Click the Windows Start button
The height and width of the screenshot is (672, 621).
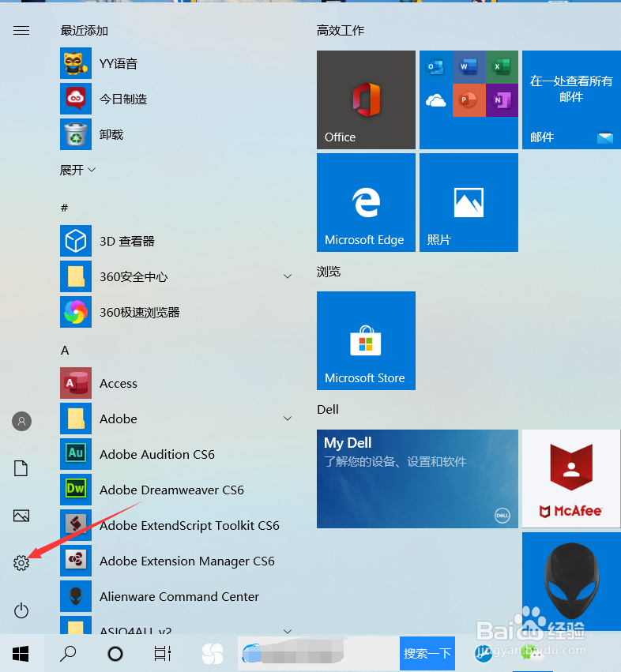pos(21,654)
